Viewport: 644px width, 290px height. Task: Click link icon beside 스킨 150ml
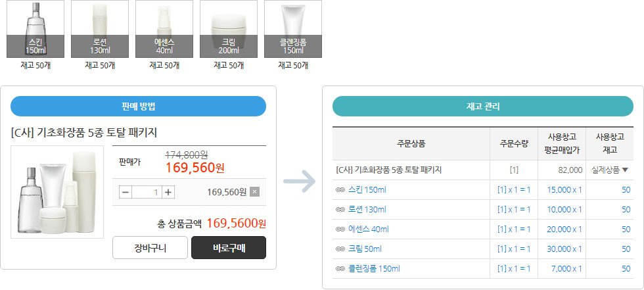340,190
